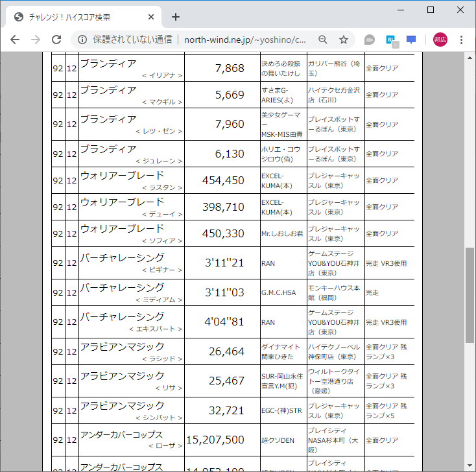Viewport: 476px width, 472px height.
Task: Reload the current page
Action: pos(56,40)
